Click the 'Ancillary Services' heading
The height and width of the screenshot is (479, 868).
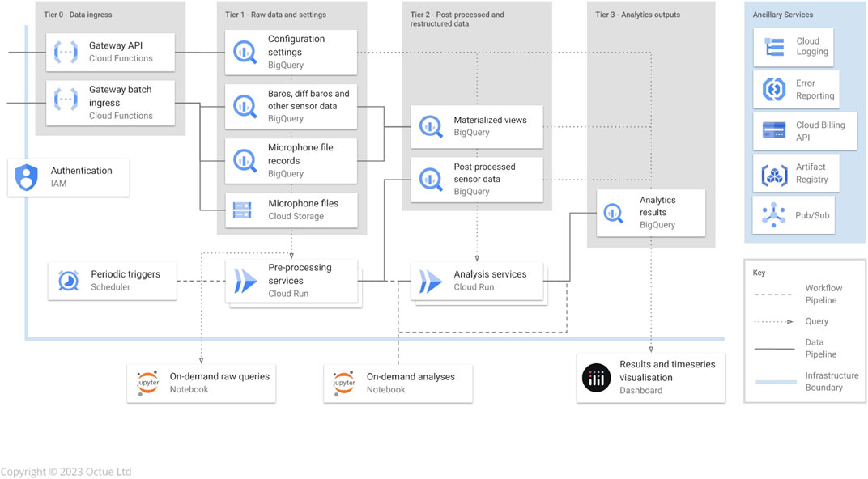click(783, 15)
